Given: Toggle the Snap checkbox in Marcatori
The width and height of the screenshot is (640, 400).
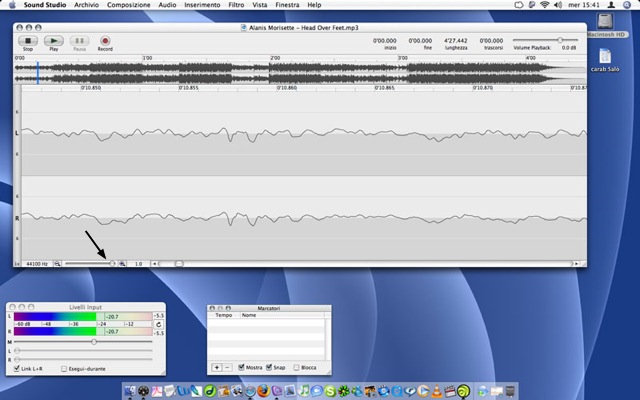Looking at the screenshot, I should point(269,367).
